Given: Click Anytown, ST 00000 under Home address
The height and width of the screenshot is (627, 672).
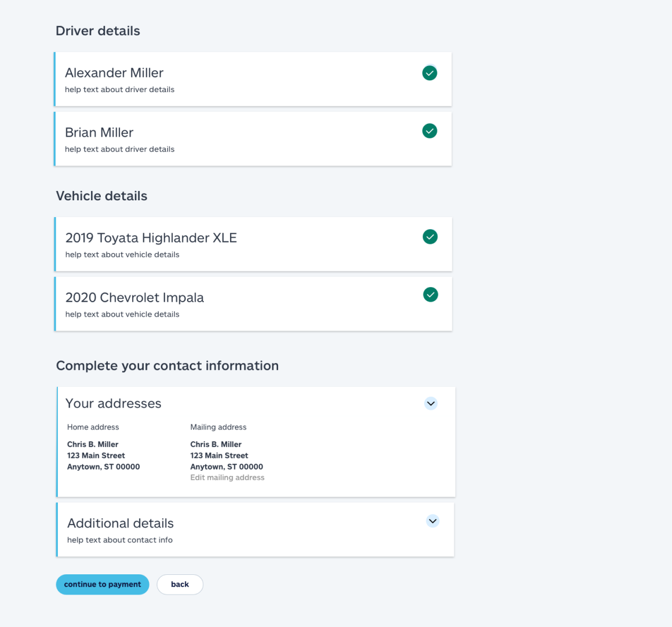Looking at the screenshot, I should tap(103, 467).
